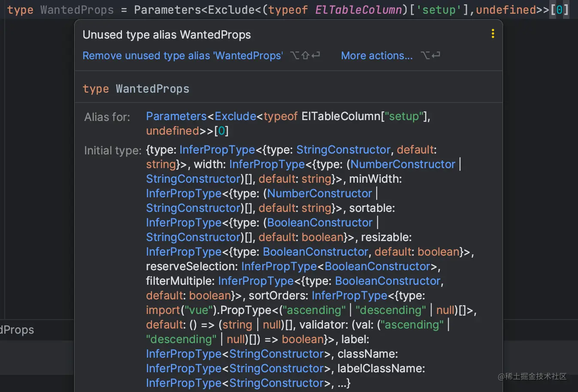Click 'ElTableColumn' in the editor code line
Screen dimensions: 578x392
[x=359, y=10]
